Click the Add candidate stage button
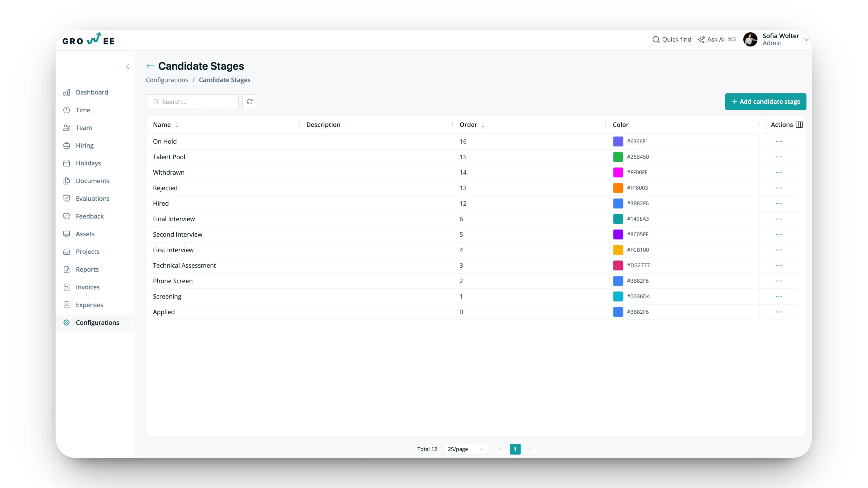Screen dimensions: 868x488 coord(765,102)
